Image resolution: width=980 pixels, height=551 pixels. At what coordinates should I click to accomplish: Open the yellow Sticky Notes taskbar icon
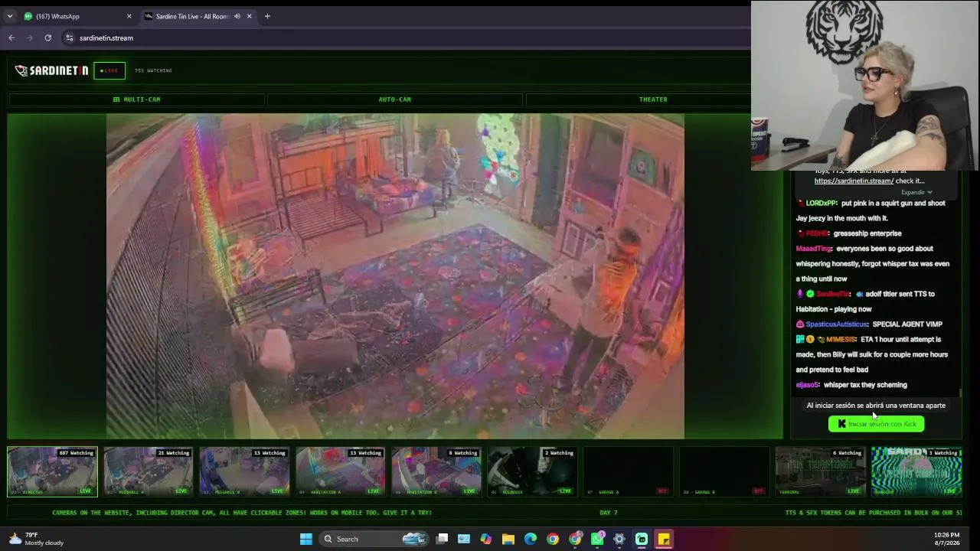click(664, 539)
